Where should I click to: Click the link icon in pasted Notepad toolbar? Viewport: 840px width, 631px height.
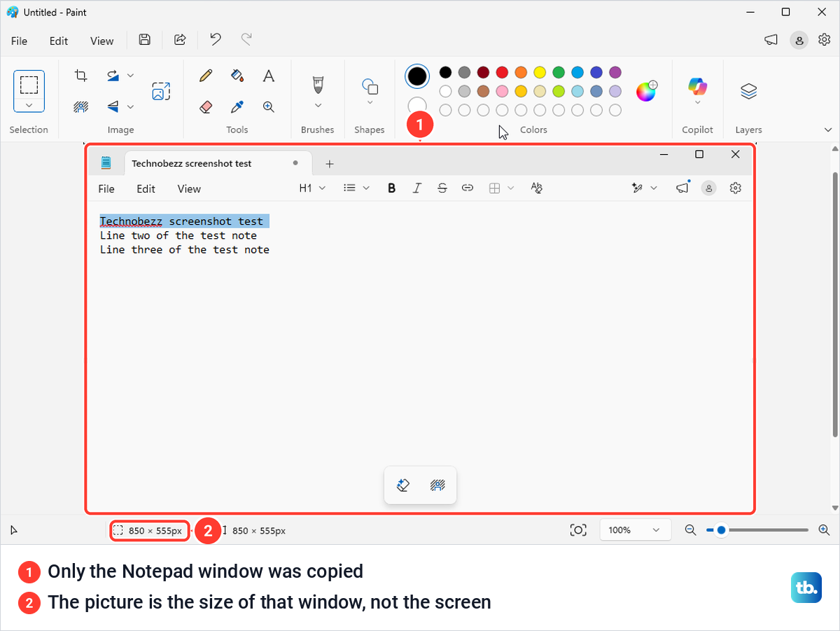coord(468,188)
